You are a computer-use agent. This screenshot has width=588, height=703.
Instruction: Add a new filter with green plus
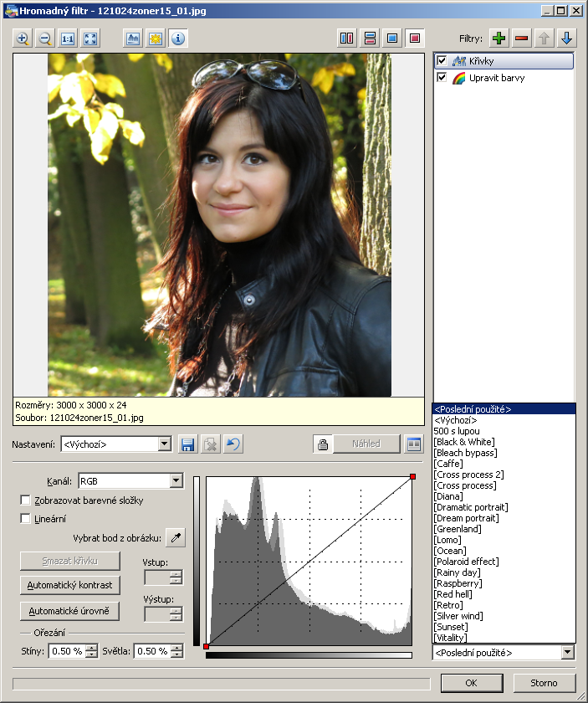tap(499, 38)
